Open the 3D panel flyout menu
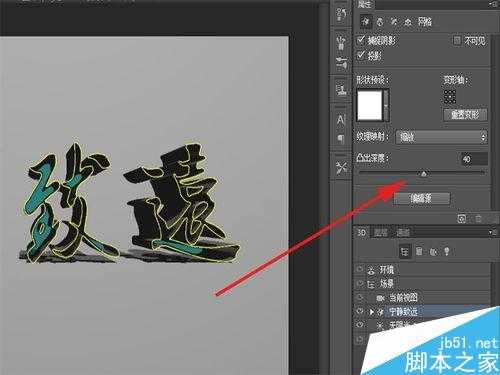The height and width of the screenshot is (375, 500). [492, 232]
